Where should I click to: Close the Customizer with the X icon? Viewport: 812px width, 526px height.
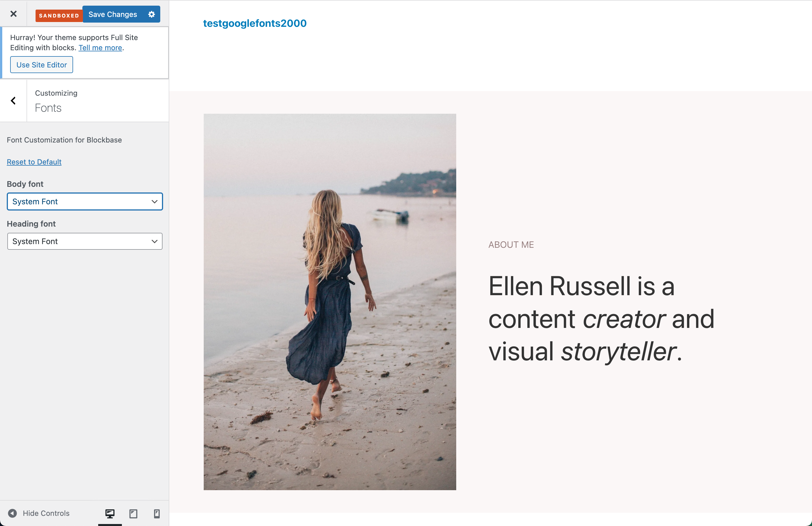pos(13,14)
